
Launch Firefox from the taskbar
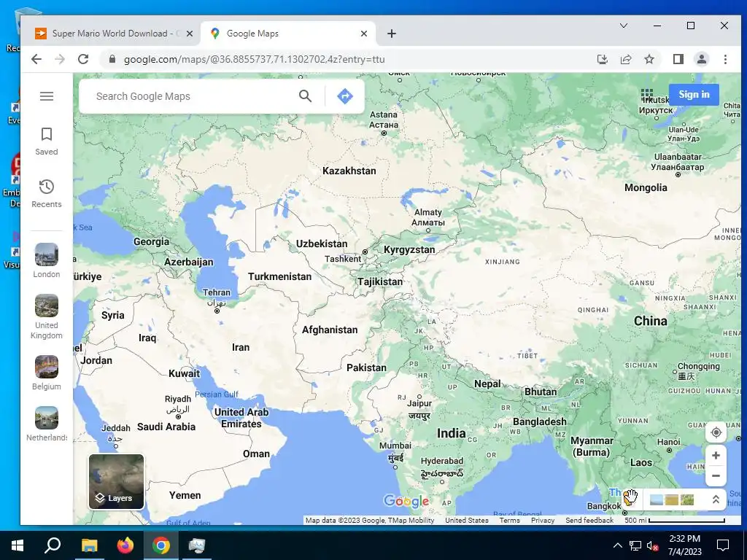[125, 545]
